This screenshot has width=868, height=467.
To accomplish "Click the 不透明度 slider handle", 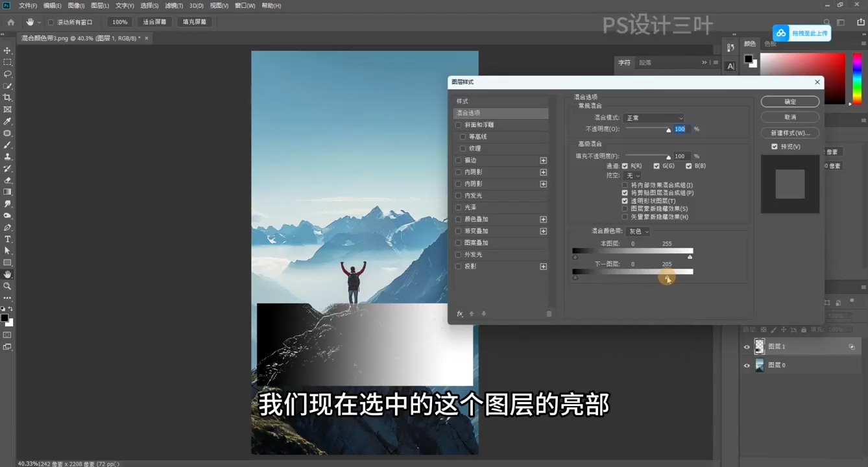I will point(668,130).
